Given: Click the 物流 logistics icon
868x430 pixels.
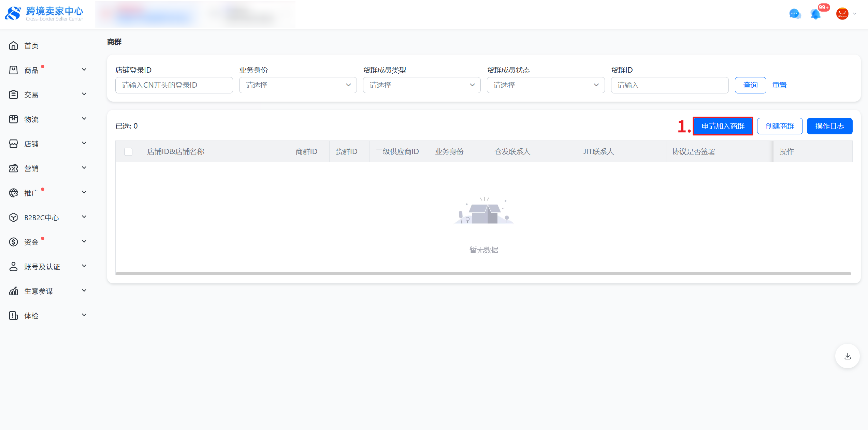Looking at the screenshot, I should click(x=13, y=119).
